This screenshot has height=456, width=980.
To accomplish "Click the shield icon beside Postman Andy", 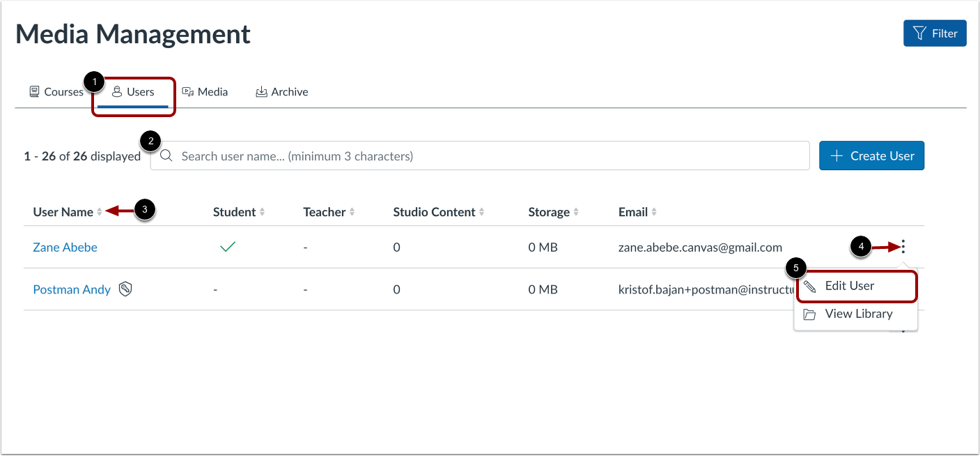I will pyautogui.click(x=125, y=289).
